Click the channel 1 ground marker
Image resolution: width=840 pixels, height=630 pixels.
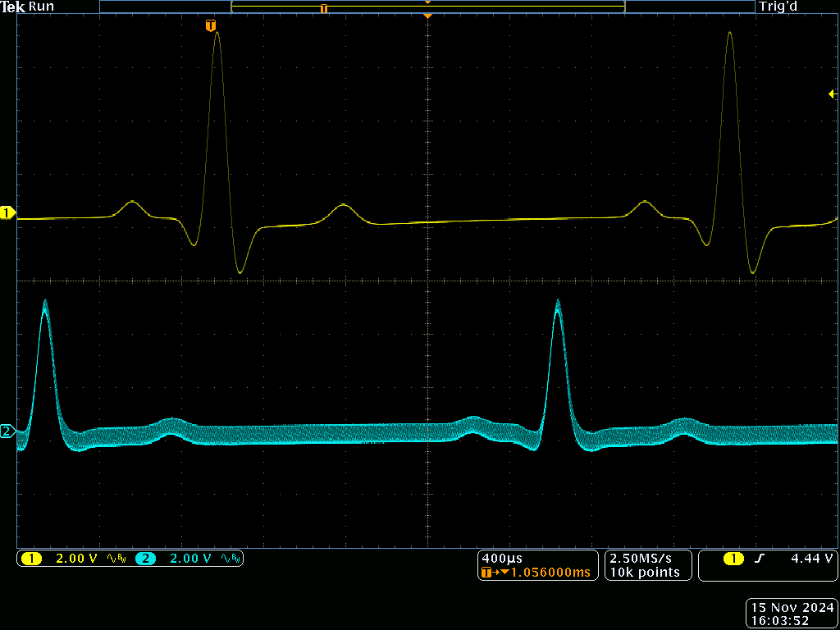click(x=7, y=213)
